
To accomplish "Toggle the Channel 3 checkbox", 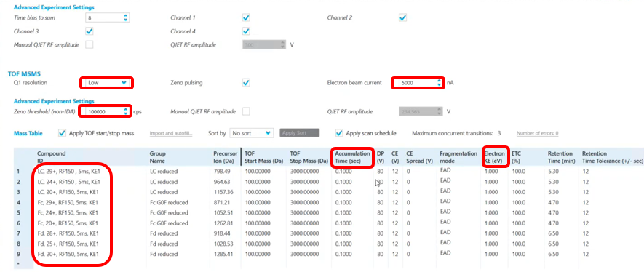I will [x=89, y=31].
